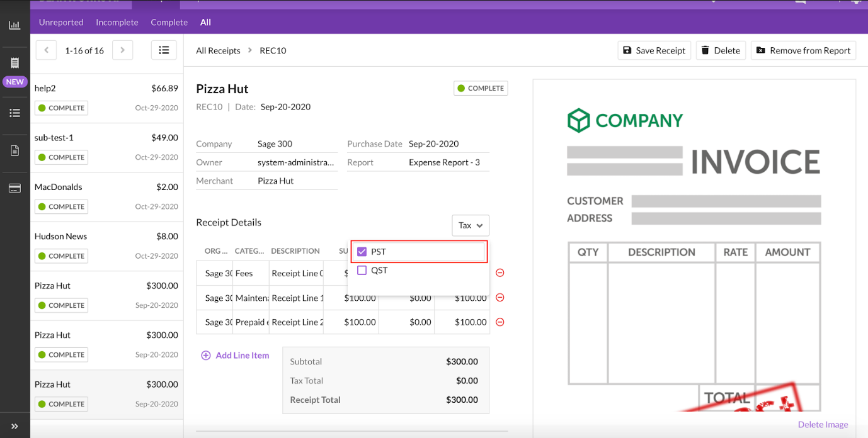The width and height of the screenshot is (868, 438).
Task: Switch to the Incomplete tab
Action: tap(117, 22)
